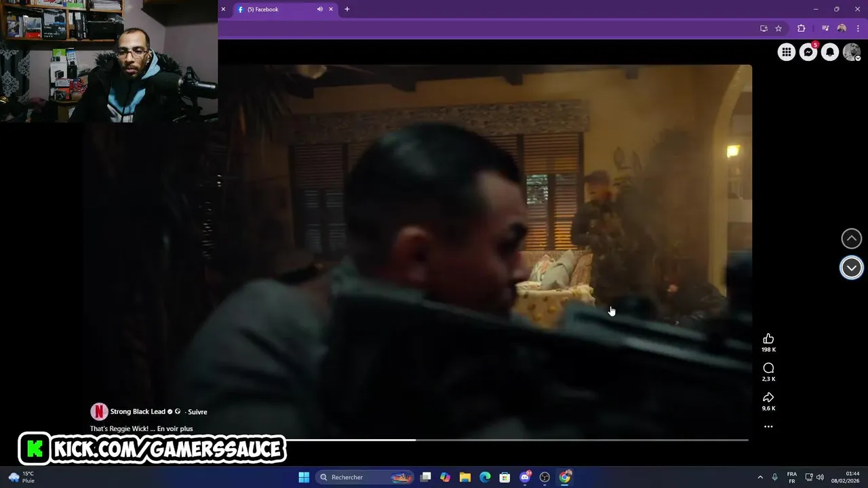This screenshot has height=488, width=868.
Task: Open the reel's three-dot options menu
Action: [768, 426]
